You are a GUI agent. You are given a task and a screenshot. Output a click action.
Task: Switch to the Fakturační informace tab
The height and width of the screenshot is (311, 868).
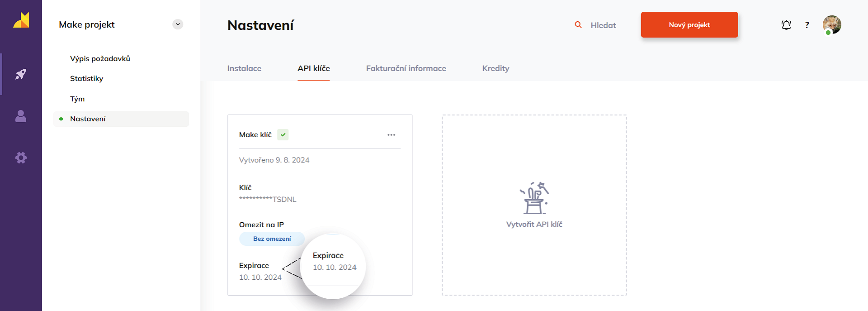pos(406,68)
